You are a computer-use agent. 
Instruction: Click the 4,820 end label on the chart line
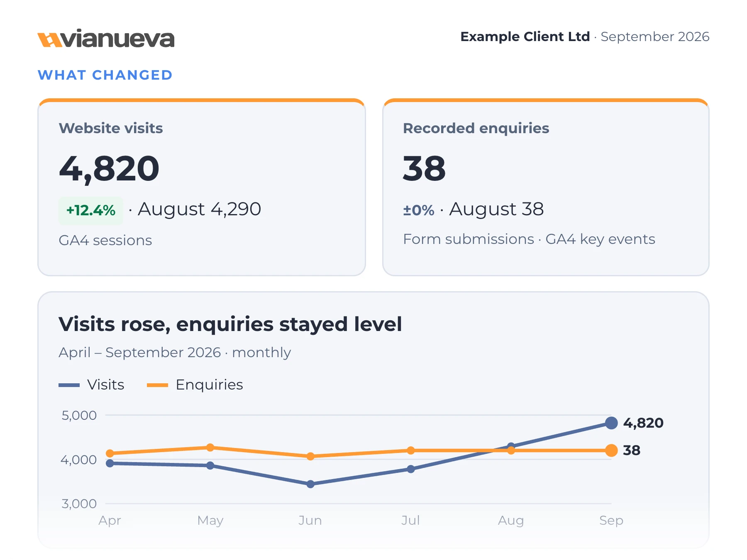[643, 423]
